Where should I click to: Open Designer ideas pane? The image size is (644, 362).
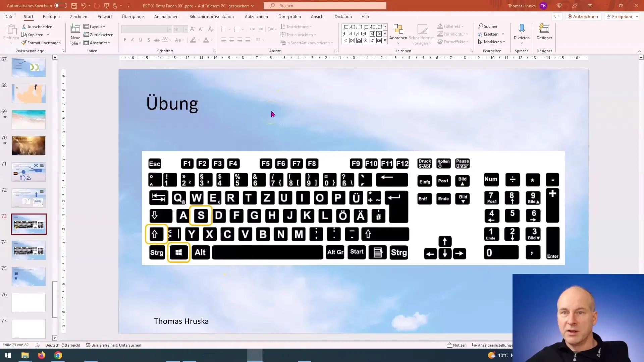pos(544,32)
